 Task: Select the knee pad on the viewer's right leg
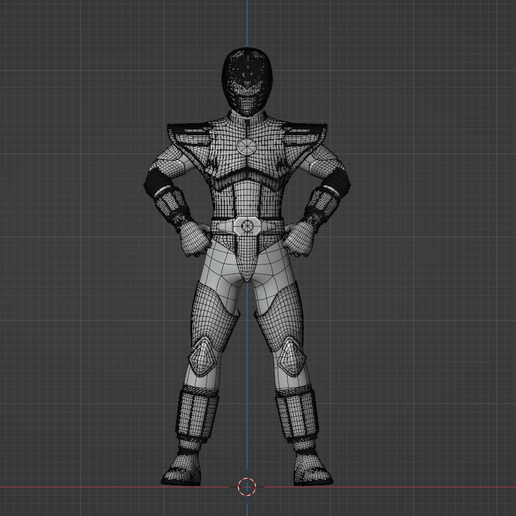click(x=291, y=357)
